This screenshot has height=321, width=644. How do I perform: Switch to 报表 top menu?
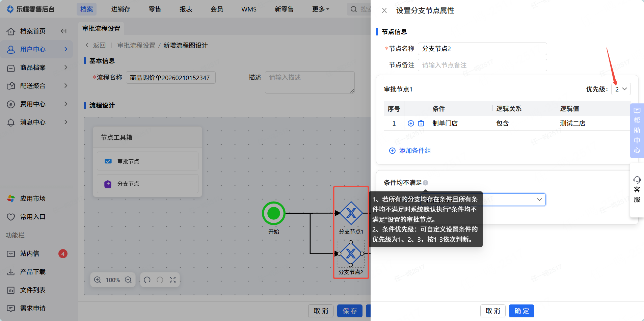point(186,9)
